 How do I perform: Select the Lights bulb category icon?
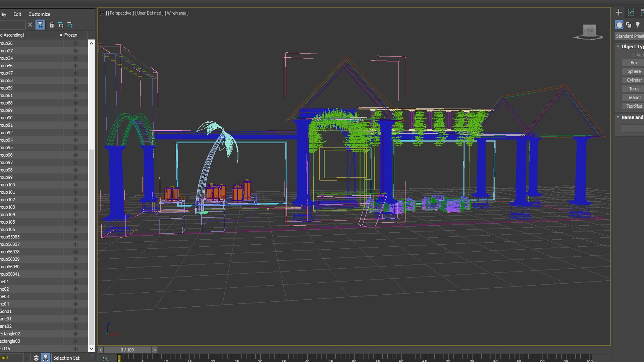[638, 25]
